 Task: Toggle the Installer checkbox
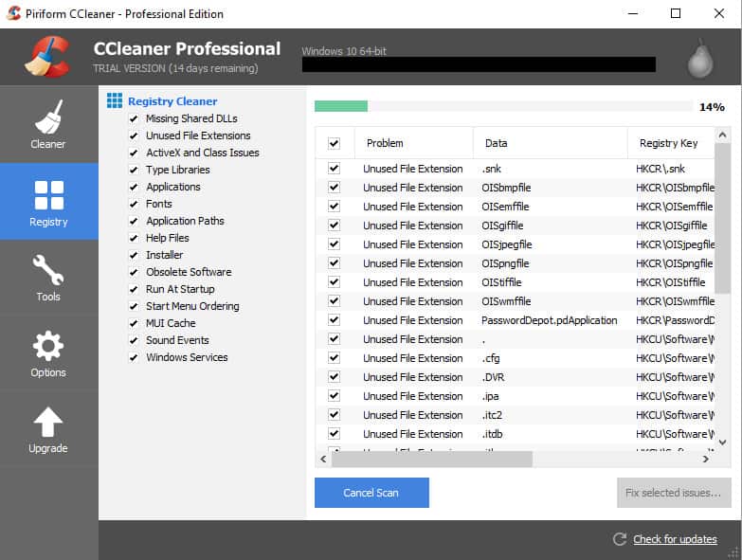pyautogui.click(x=134, y=255)
